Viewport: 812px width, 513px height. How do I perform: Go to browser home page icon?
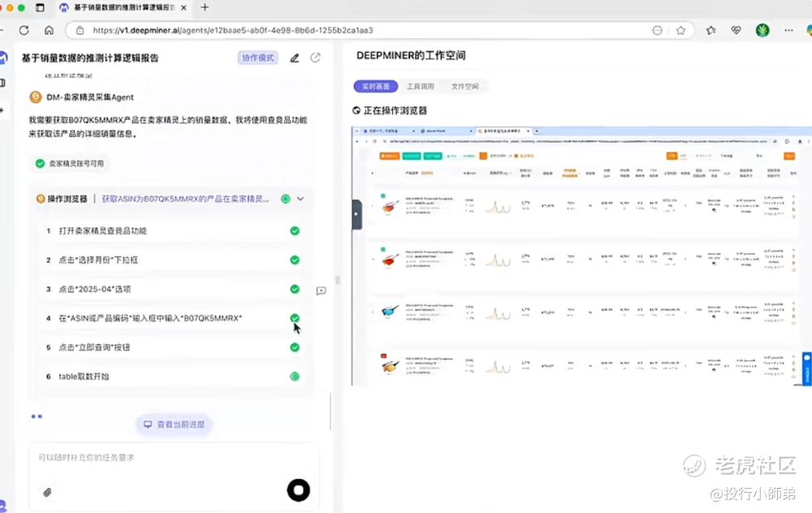tap(49, 30)
